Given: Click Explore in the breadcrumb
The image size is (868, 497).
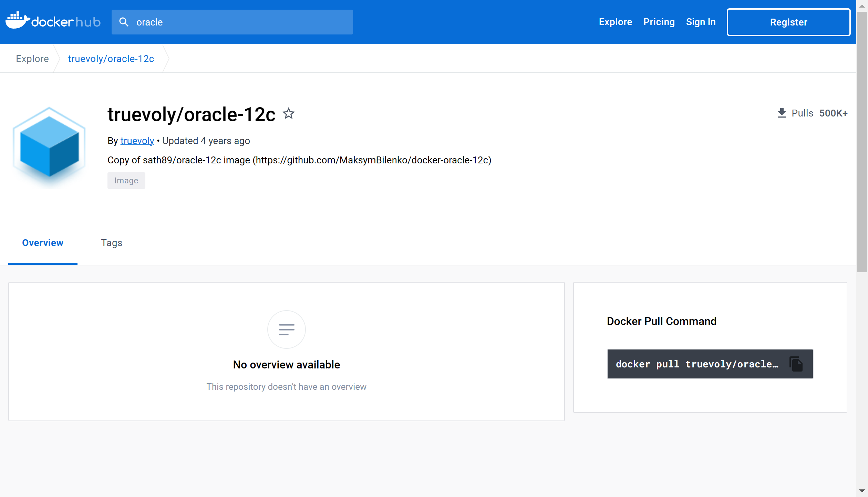Looking at the screenshot, I should pyautogui.click(x=32, y=59).
